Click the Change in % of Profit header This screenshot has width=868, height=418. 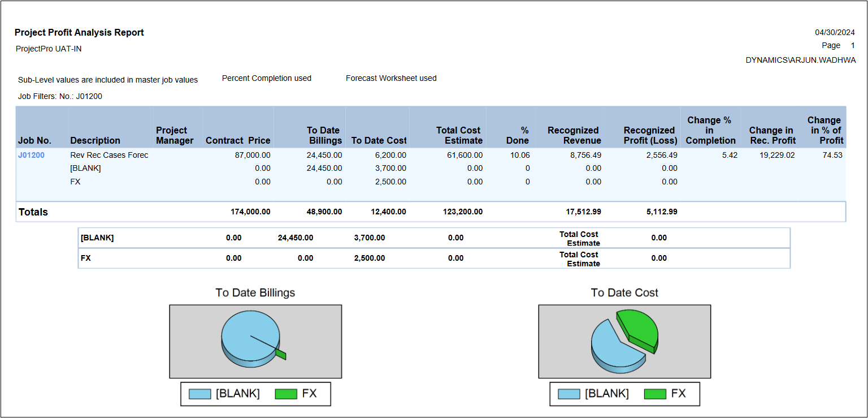[x=824, y=130]
